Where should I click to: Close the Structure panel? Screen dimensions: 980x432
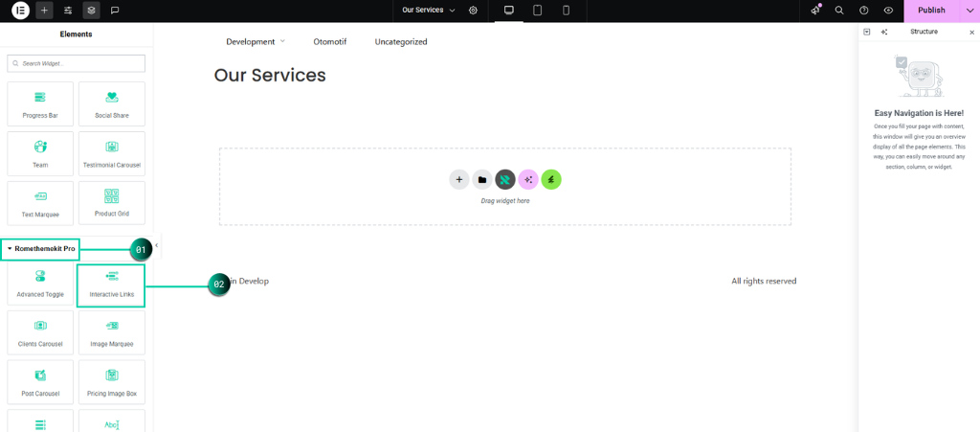pyautogui.click(x=972, y=32)
